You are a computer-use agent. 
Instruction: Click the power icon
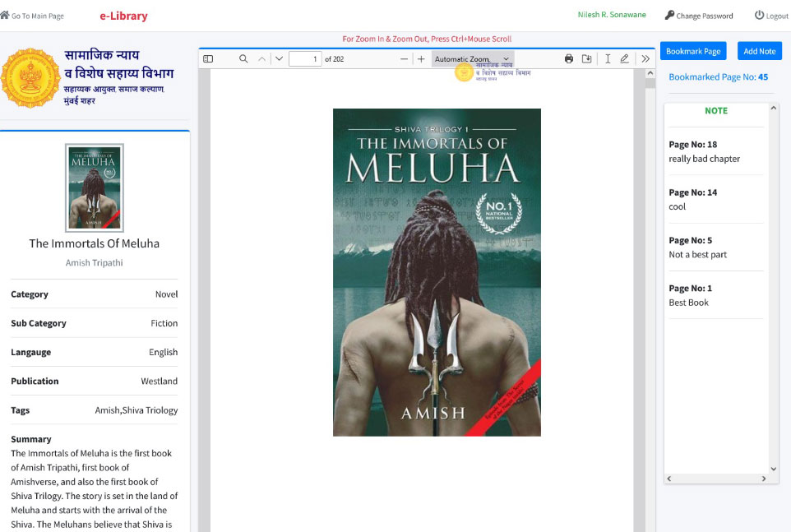coord(759,15)
